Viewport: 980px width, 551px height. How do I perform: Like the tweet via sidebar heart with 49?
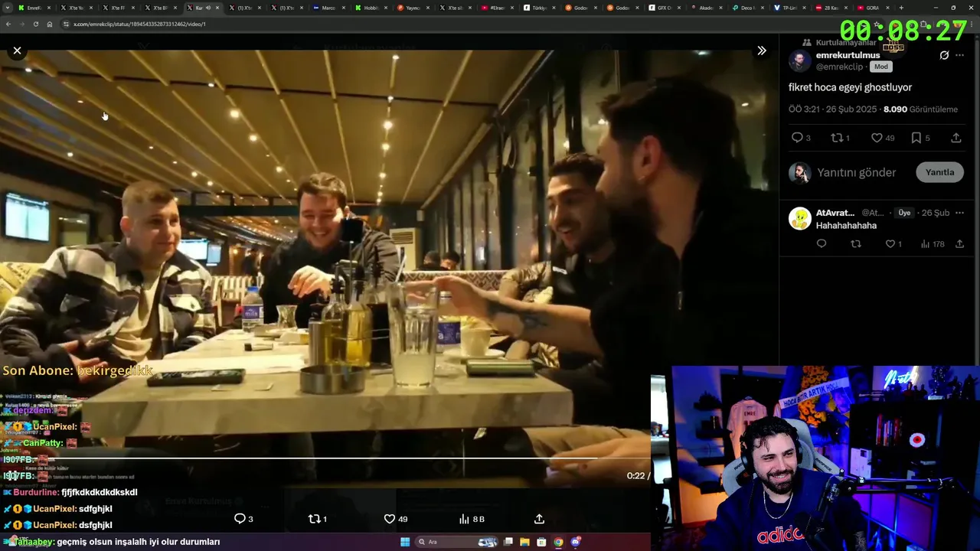click(883, 138)
